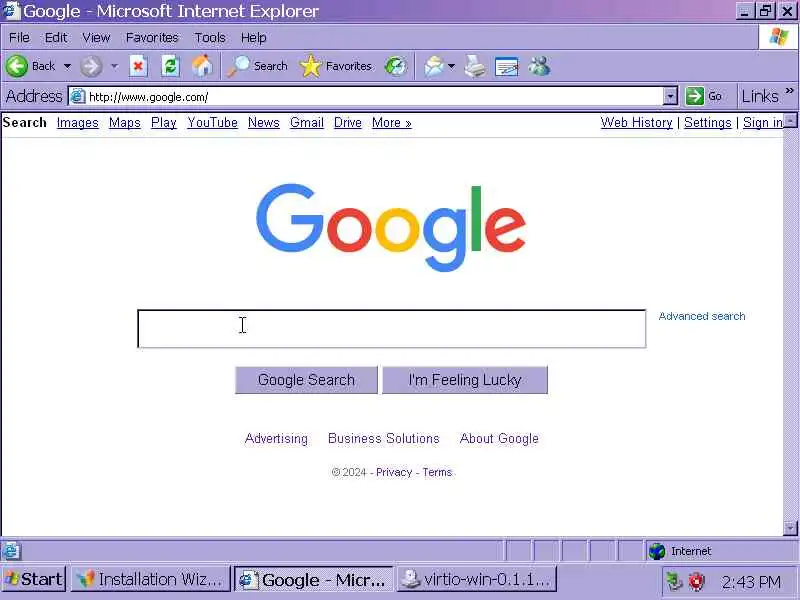
Task: Open the Edit menu
Action: pos(56,37)
